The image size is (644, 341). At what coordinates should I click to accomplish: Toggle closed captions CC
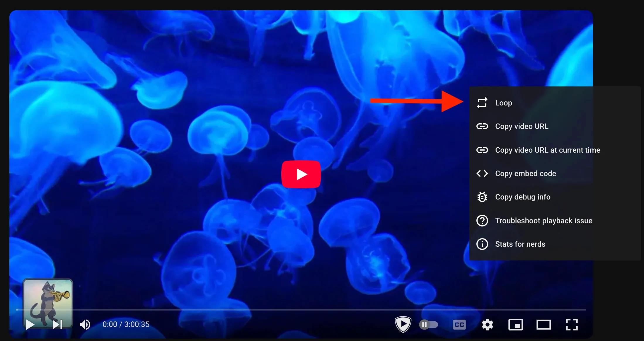point(459,325)
